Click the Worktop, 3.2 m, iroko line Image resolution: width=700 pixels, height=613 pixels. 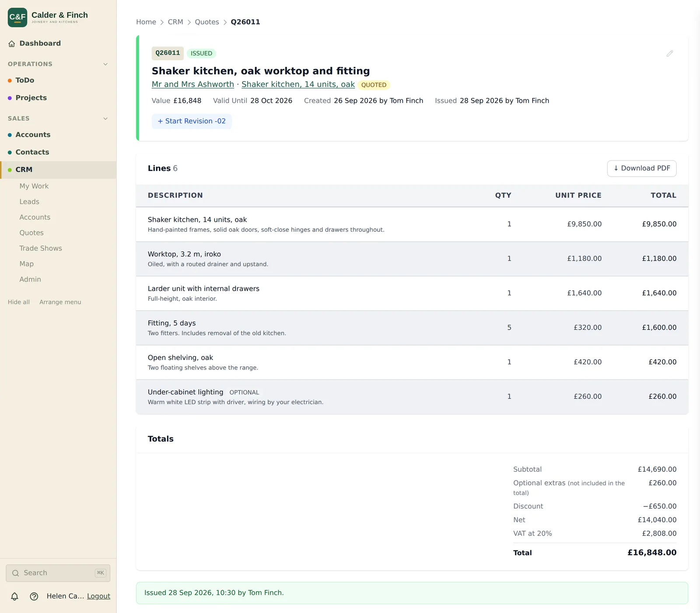412,259
